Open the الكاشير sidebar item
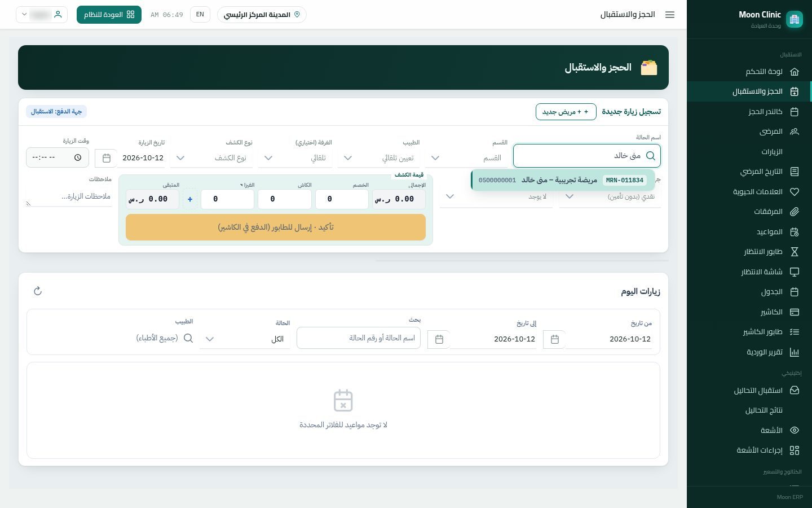The height and width of the screenshot is (508, 812). click(749, 312)
